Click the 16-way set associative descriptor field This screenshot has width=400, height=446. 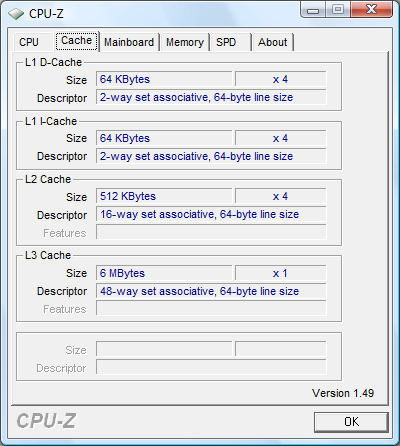tap(211, 214)
